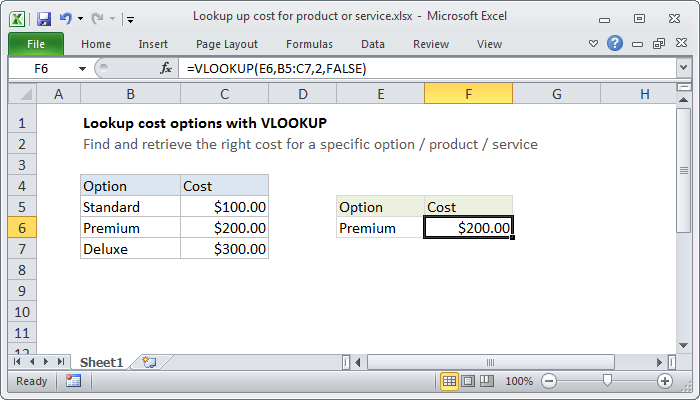Restore the workbook window inside Excel
This screenshot has height=400, width=700.
(x=659, y=43)
